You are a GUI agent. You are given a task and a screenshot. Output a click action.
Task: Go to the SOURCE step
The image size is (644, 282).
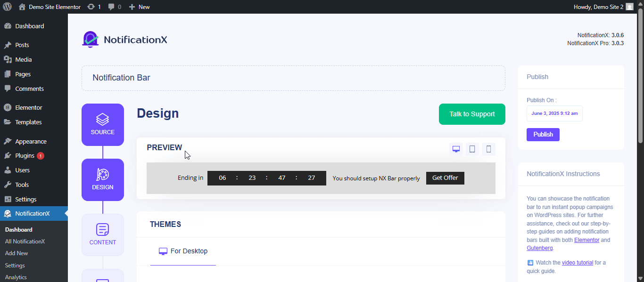pyautogui.click(x=103, y=125)
